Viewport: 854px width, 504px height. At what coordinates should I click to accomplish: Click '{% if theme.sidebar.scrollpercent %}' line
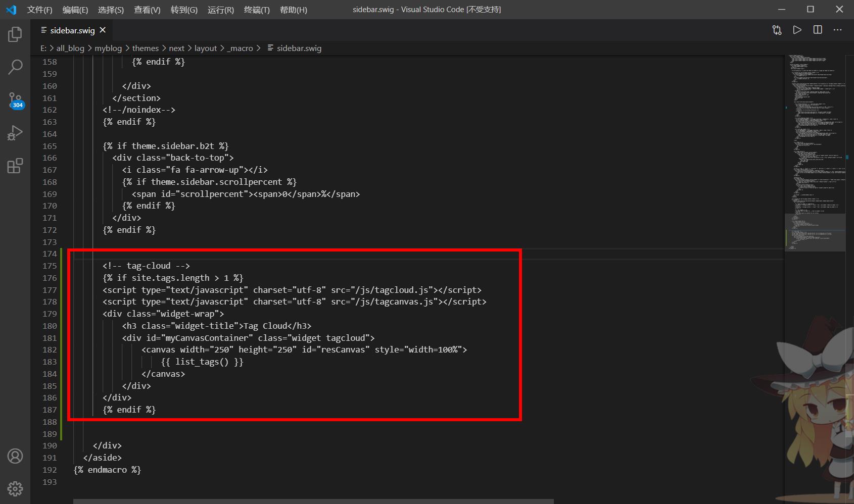click(209, 182)
